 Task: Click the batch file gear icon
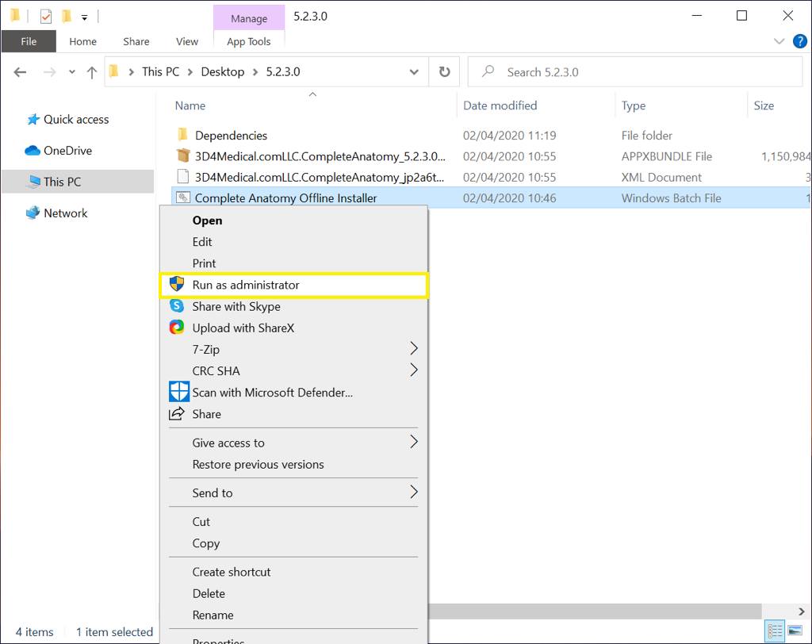point(183,197)
